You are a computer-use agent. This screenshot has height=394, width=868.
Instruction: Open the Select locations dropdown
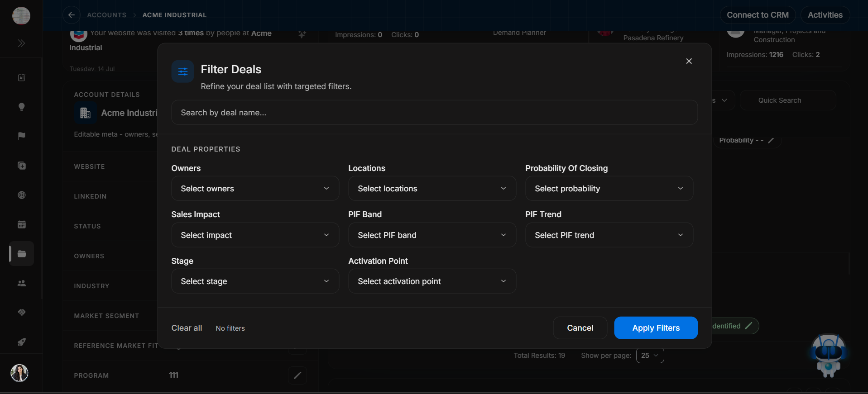point(432,189)
